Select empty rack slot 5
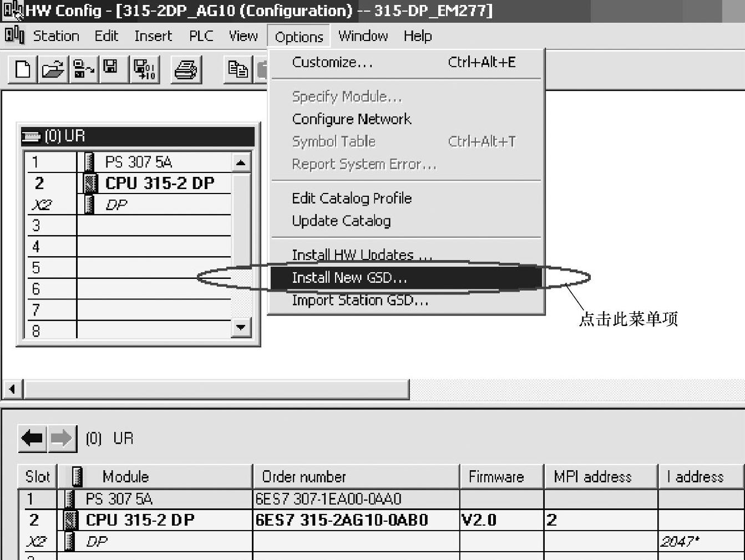 click(129, 267)
